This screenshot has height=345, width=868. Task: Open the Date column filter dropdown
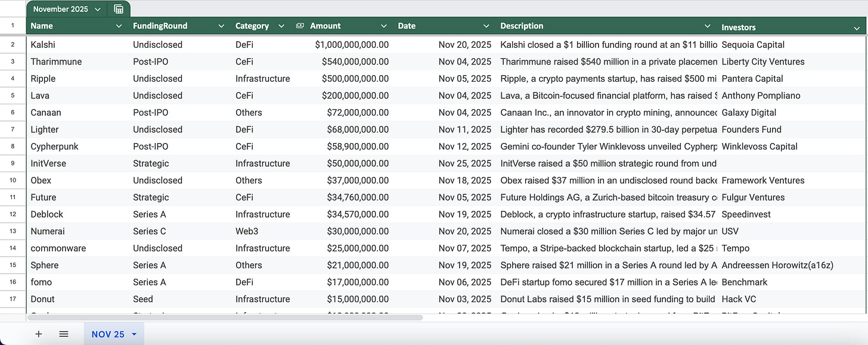(486, 26)
